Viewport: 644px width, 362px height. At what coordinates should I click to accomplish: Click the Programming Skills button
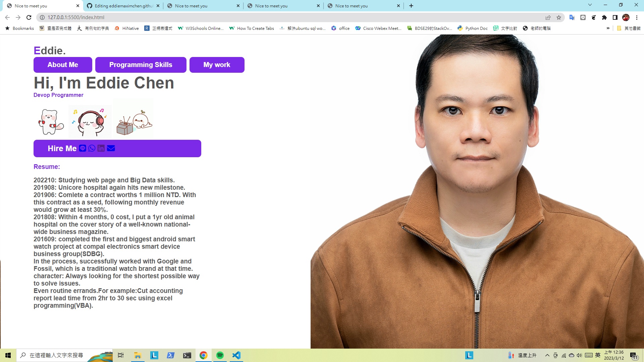(141, 65)
